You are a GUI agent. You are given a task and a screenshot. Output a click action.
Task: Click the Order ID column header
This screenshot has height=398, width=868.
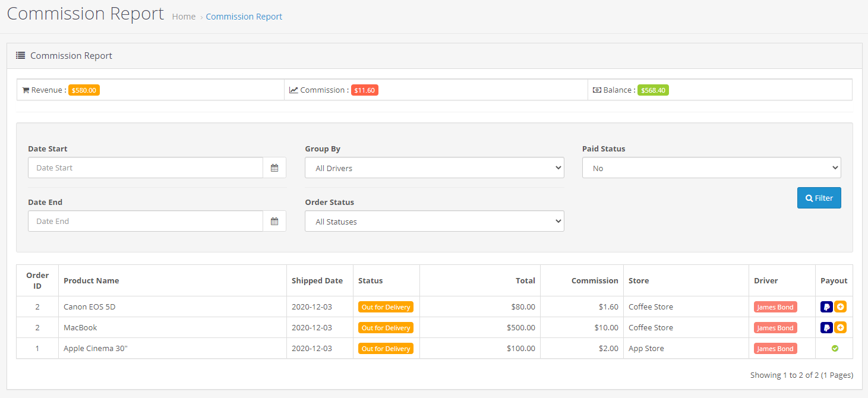[x=37, y=280]
